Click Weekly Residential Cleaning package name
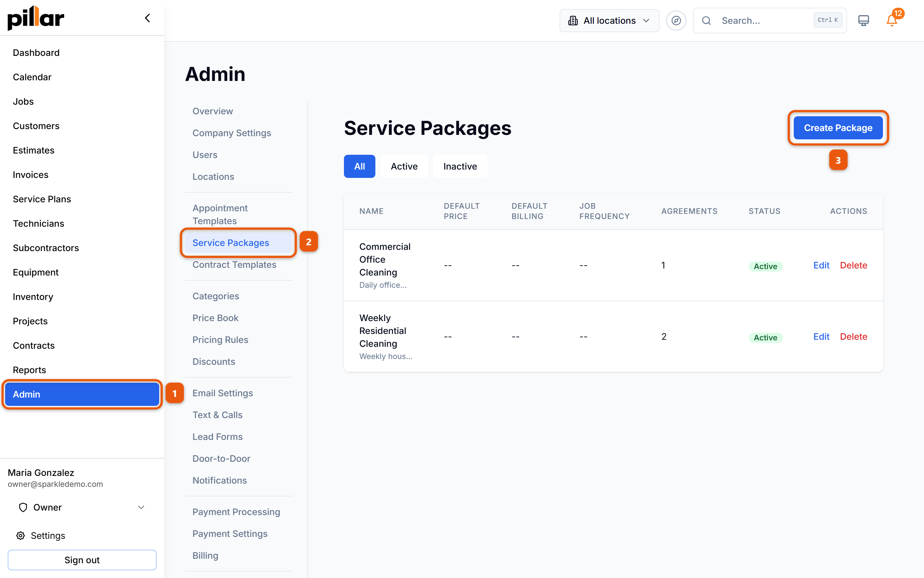 [x=382, y=331]
